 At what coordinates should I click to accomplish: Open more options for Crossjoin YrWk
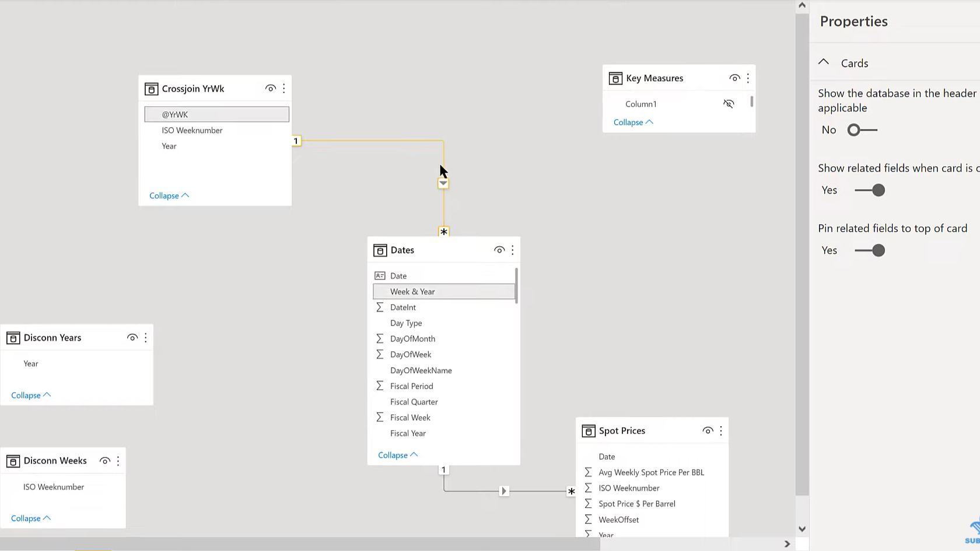click(x=284, y=89)
